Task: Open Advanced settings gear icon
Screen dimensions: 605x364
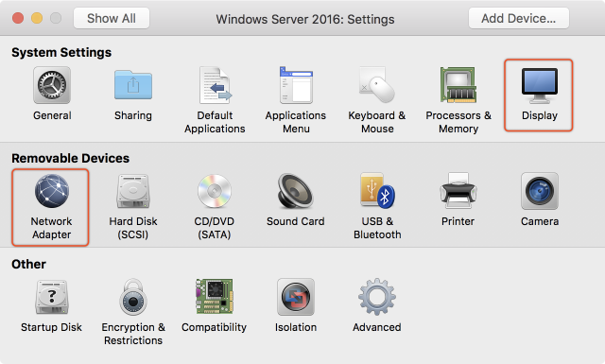Action: [x=377, y=297]
